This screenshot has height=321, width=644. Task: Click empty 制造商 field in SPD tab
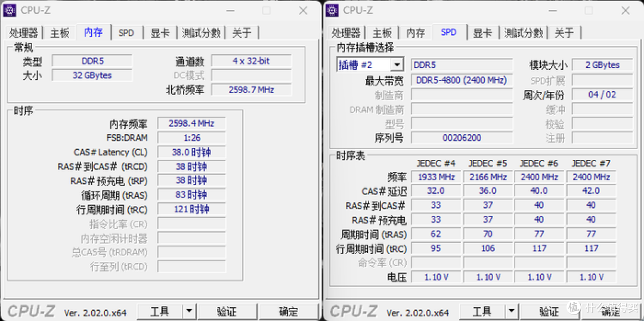[x=462, y=95]
